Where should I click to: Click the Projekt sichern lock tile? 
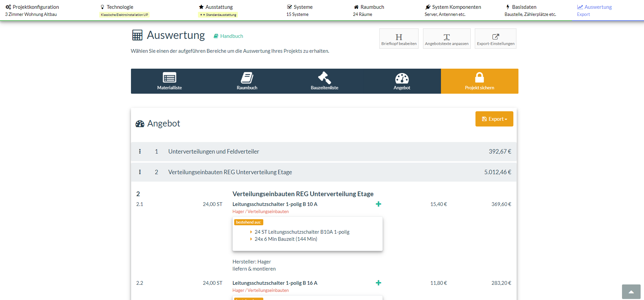[x=479, y=81]
